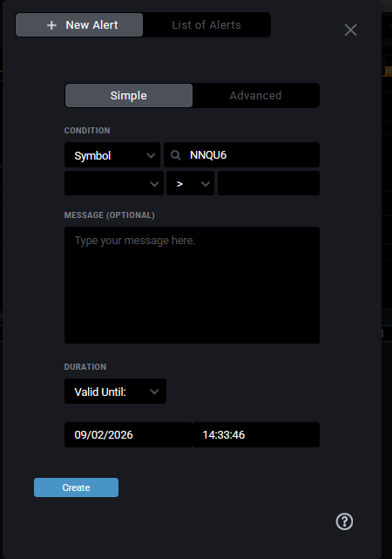The width and height of the screenshot is (392, 559).
Task: Expand the Valid Until duration dropdown
Action: point(115,392)
